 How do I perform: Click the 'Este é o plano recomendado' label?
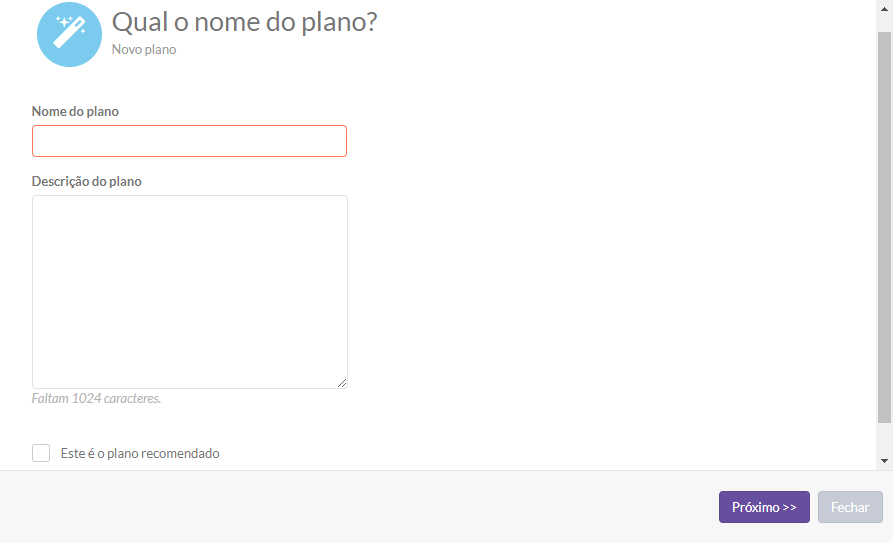pyautogui.click(x=140, y=453)
